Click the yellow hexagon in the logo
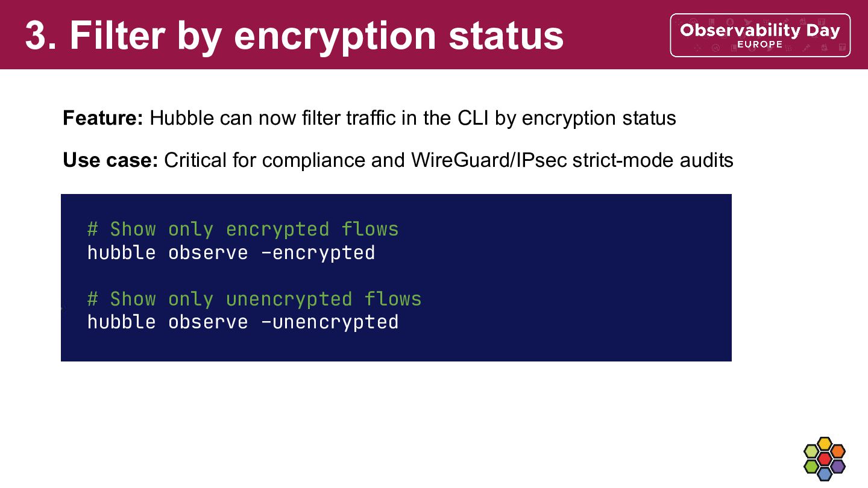868x488 pixels. pyautogui.click(x=825, y=443)
